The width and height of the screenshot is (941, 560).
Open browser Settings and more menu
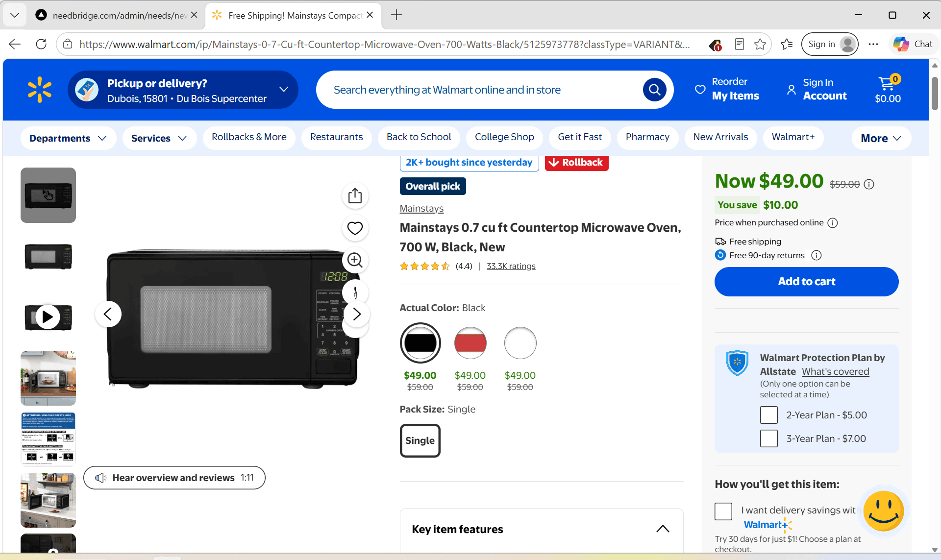click(873, 44)
